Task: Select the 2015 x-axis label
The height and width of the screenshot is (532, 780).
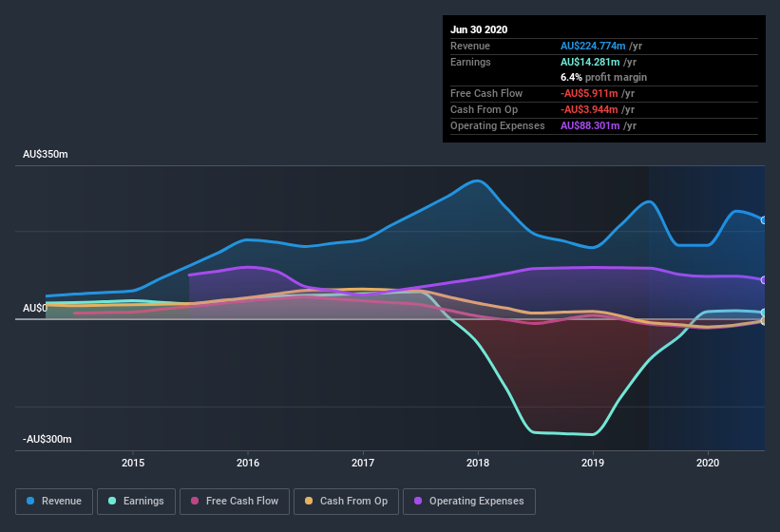Action: pos(133,464)
